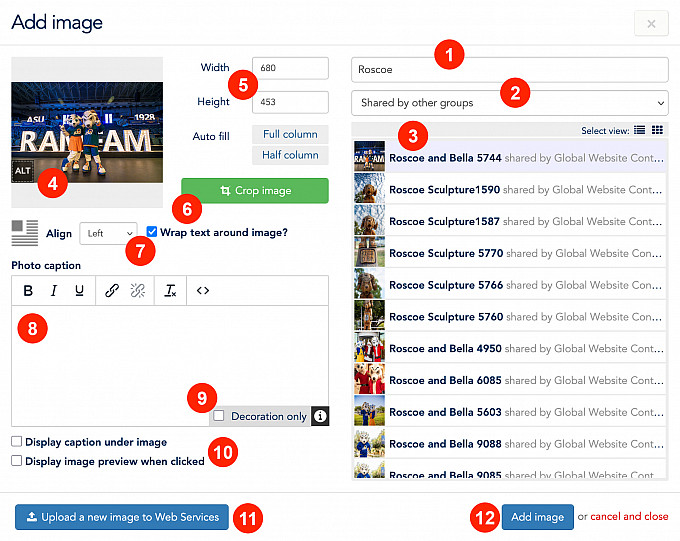Click Upload a new image to Web Services

[x=122, y=517]
